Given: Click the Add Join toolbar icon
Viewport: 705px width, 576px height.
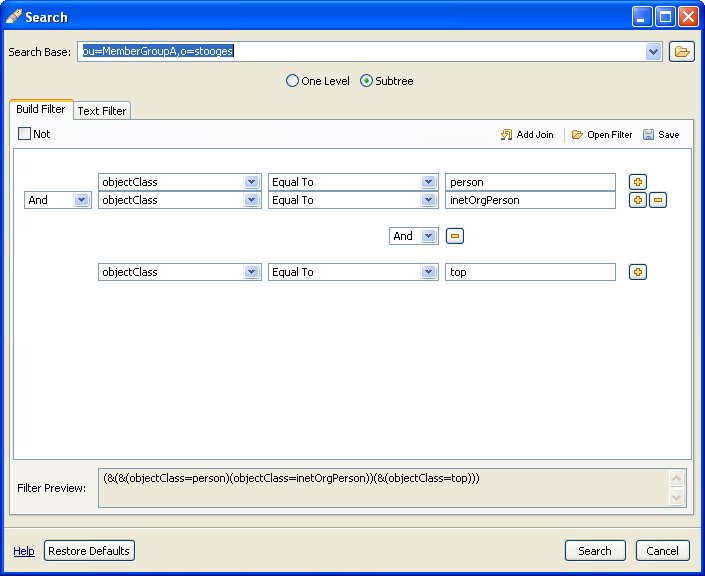Looking at the screenshot, I should [507, 135].
